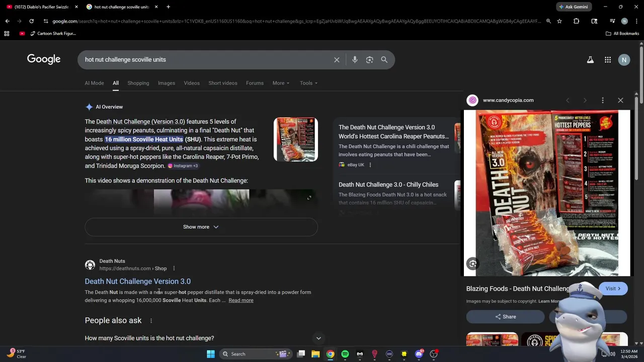Screen dimensions: 644x362
Task: Open Death Nut Challenge 3.0 Chilly Chiles source
Action: [388, 185]
